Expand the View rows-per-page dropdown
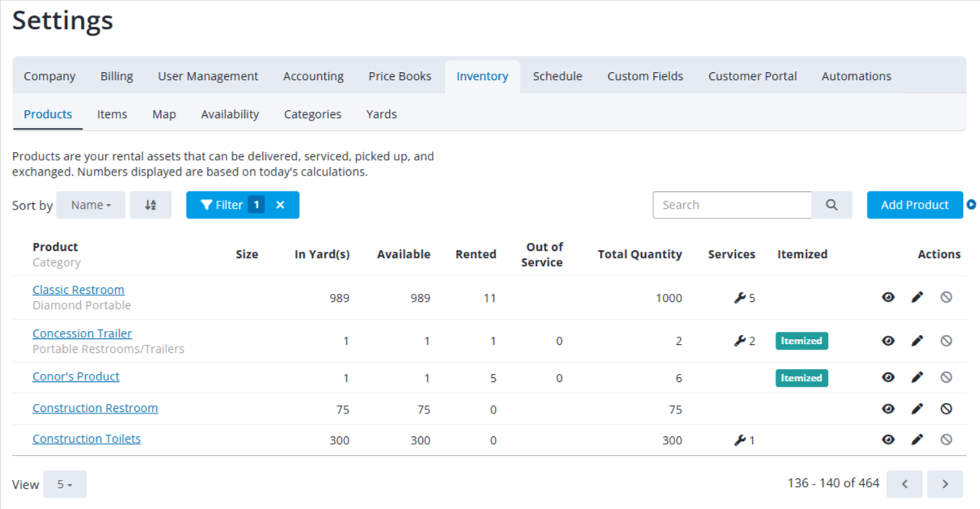Image resolution: width=980 pixels, height=509 pixels. click(x=65, y=484)
